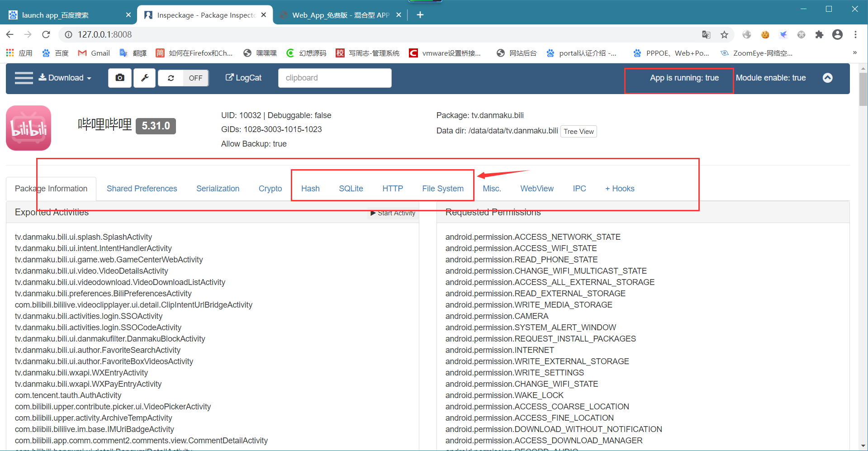Open the 百度 bookmark

pyautogui.click(x=55, y=53)
